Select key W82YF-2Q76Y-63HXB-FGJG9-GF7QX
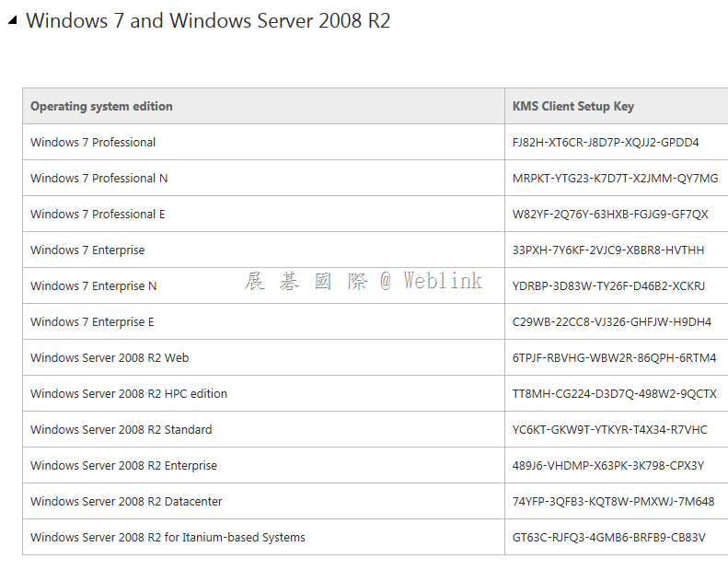This screenshot has width=728, height=570. click(x=610, y=215)
